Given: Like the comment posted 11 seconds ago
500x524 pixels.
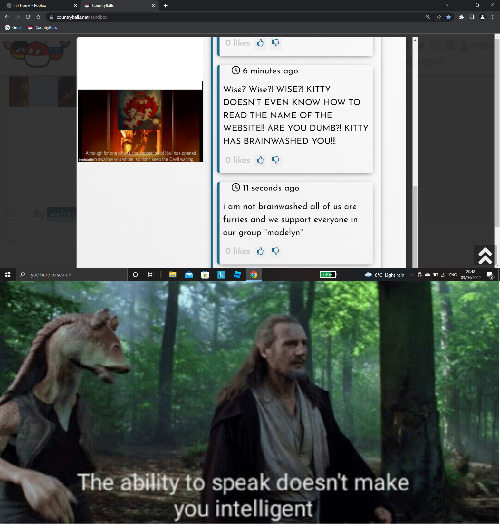Looking at the screenshot, I should [x=260, y=251].
